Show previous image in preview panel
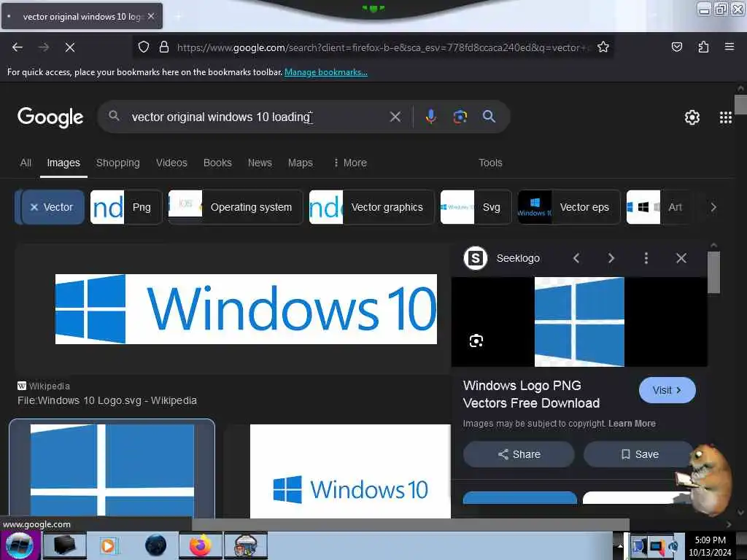 (576, 258)
